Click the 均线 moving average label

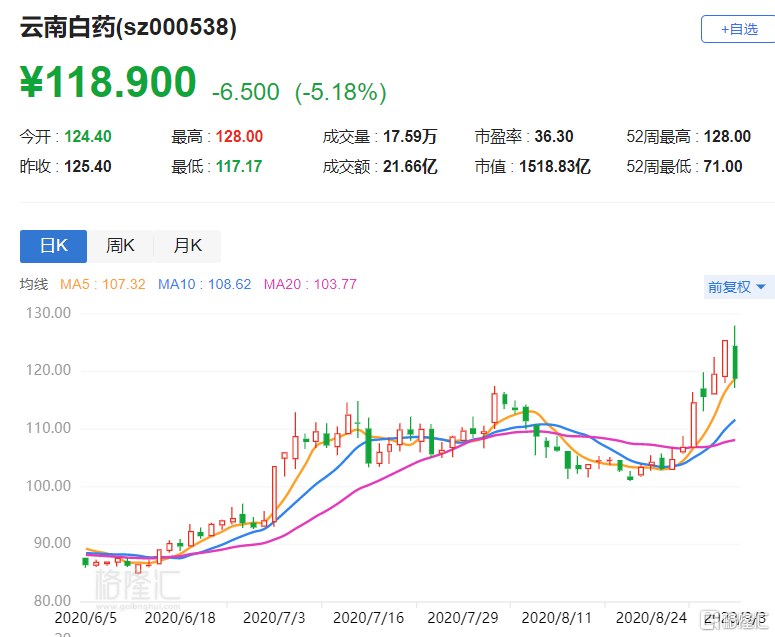34,284
